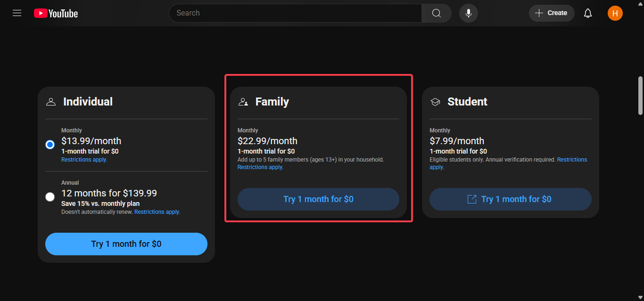Screen dimensions: 644x301
Task: Click Individual plan's Try 1 month button
Action: (x=126, y=244)
